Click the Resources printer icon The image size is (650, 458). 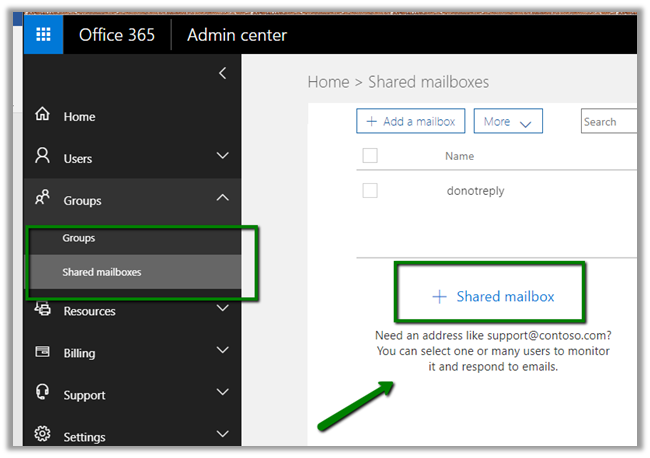[x=43, y=310]
